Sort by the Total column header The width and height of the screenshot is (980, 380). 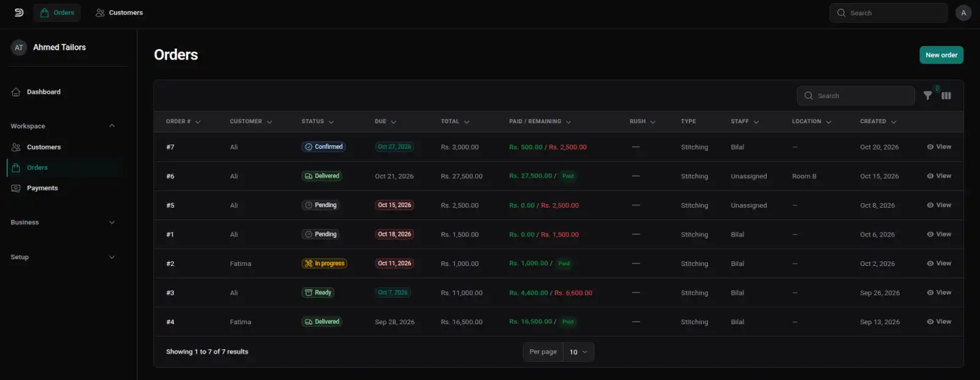(455, 121)
